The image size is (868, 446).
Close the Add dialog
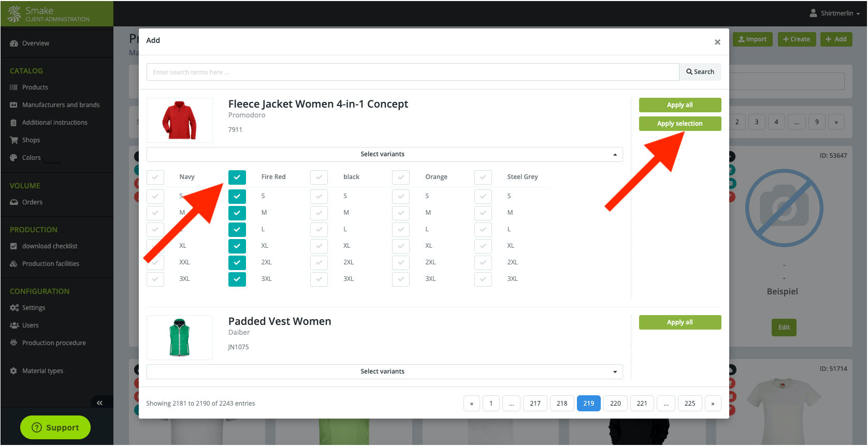pyautogui.click(x=717, y=42)
